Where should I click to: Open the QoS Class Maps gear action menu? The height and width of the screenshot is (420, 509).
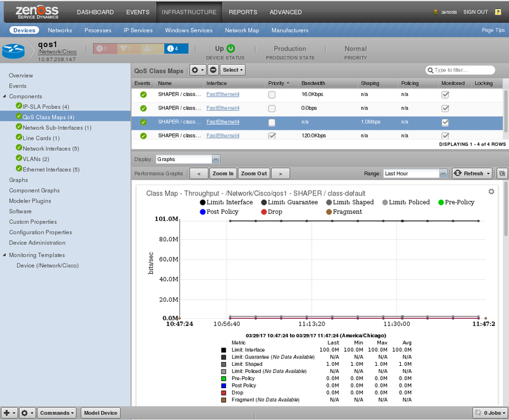pyautogui.click(x=197, y=70)
